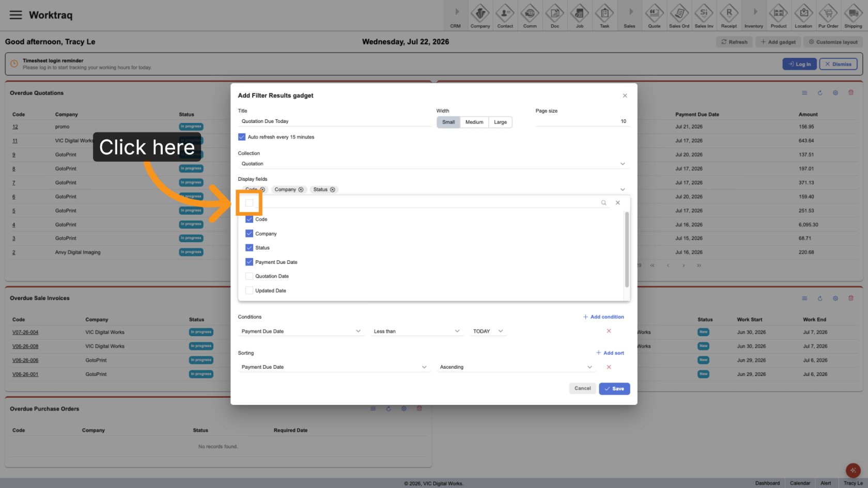Viewport: 868px width, 488px height.
Task: Click the field list scrollbar
Action: tap(627, 249)
